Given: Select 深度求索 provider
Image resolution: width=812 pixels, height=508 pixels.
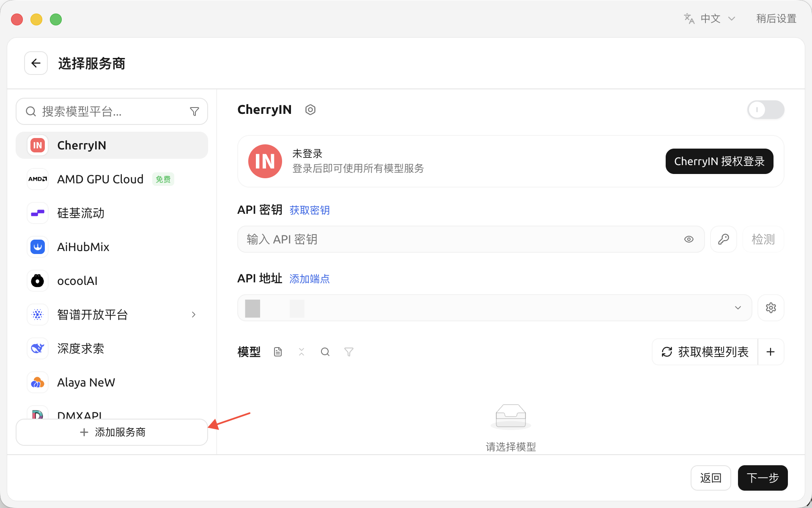Looking at the screenshot, I should (x=112, y=348).
